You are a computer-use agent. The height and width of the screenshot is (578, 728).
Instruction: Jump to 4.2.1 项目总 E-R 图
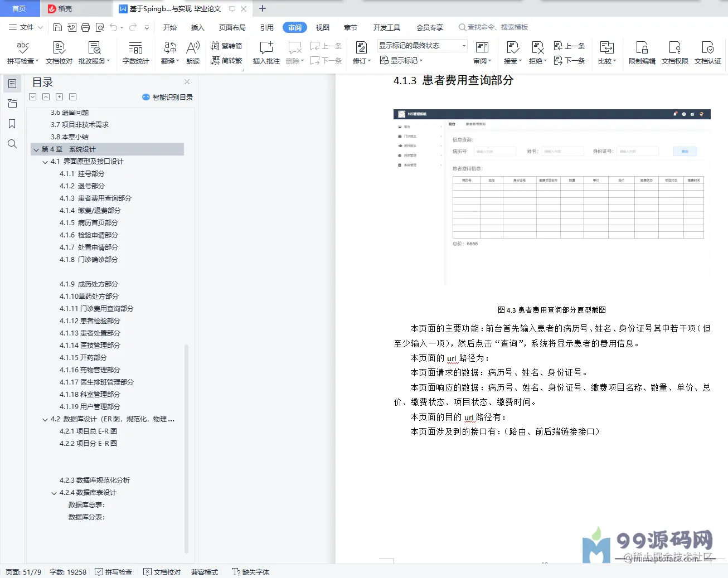pyautogui.click(x=88, y=431)
